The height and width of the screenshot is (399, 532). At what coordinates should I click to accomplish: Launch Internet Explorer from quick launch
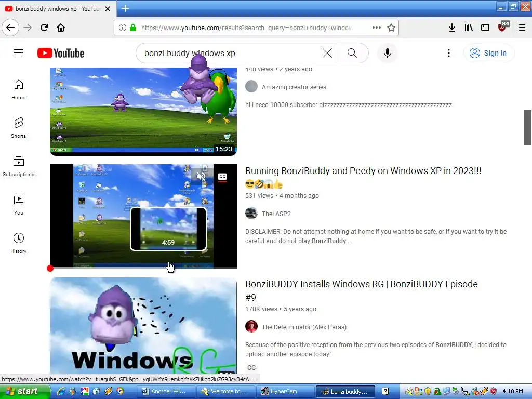click(x=61, y=391)
